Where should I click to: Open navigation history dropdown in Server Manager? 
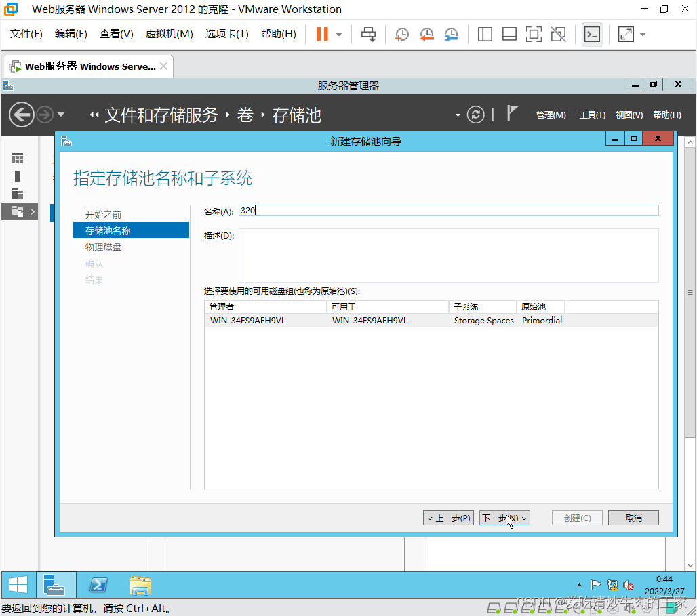(x=61, y=115)
